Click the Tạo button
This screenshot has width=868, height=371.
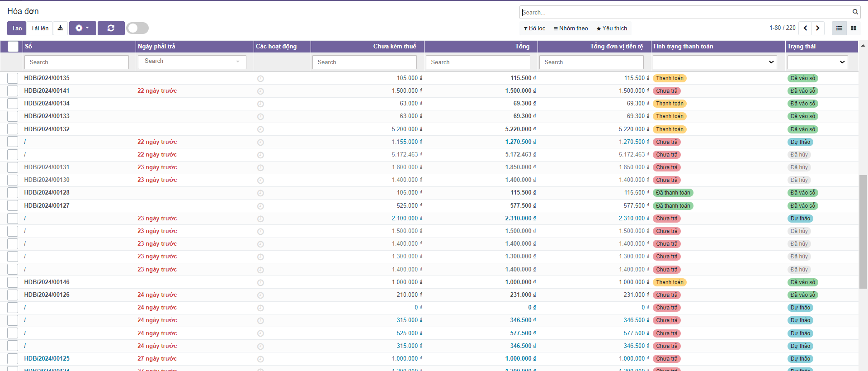tap(17, 28)
